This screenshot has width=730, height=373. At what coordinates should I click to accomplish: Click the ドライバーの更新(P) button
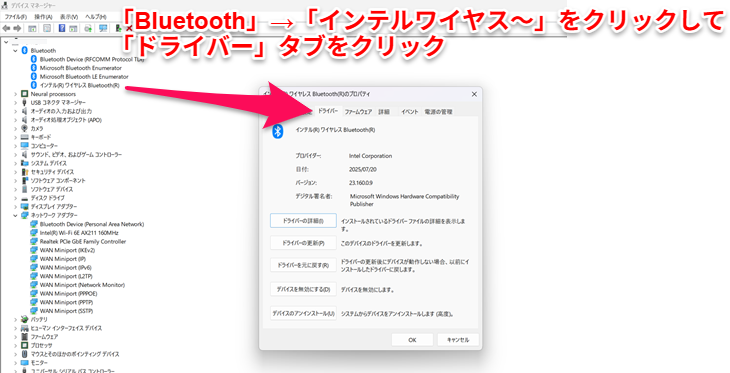[303, 243]
